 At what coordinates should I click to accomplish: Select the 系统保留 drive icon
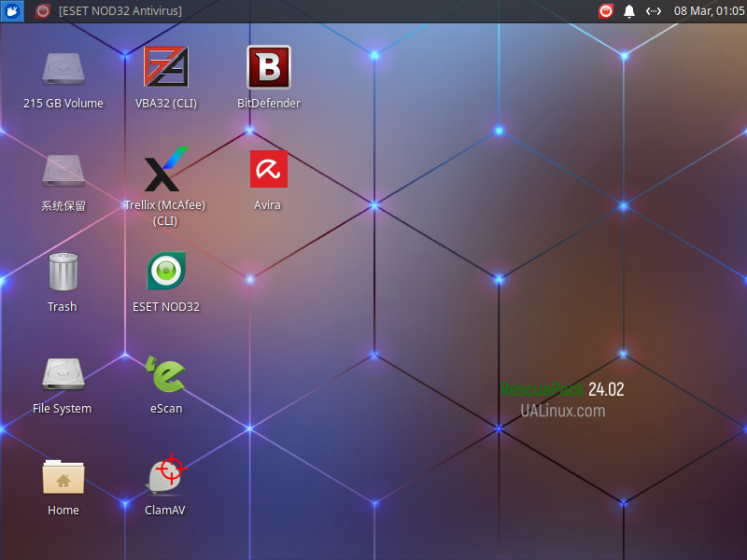pyautogui.click(x=63, y=171)
